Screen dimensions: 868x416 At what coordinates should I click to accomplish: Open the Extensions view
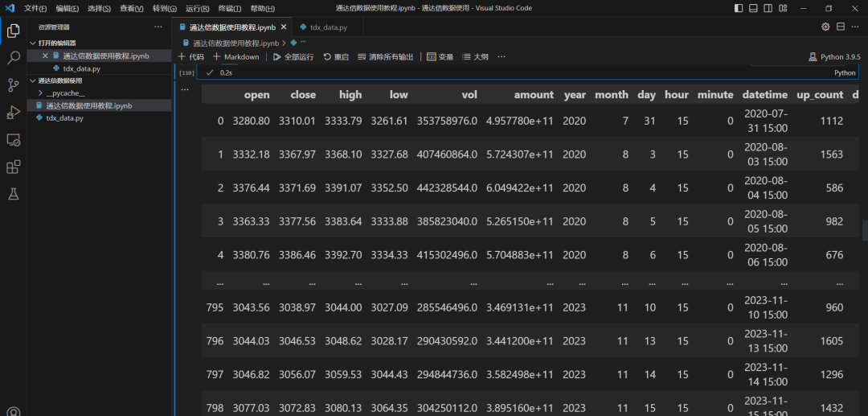pos(14,167)
